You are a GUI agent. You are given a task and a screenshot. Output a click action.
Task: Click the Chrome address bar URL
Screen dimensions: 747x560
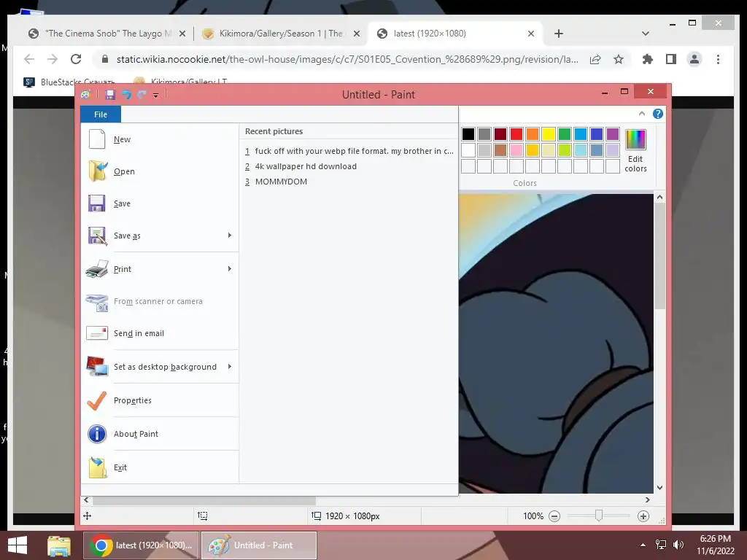347,60
